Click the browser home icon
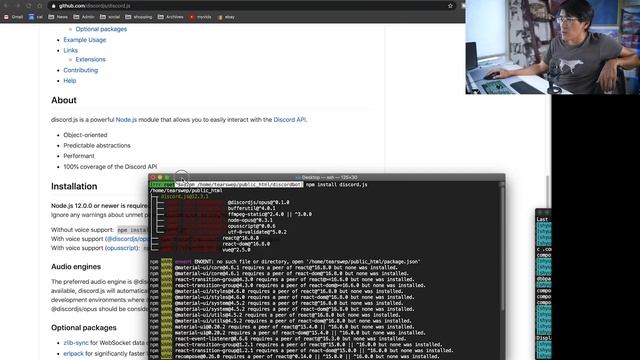 (40, 6)
